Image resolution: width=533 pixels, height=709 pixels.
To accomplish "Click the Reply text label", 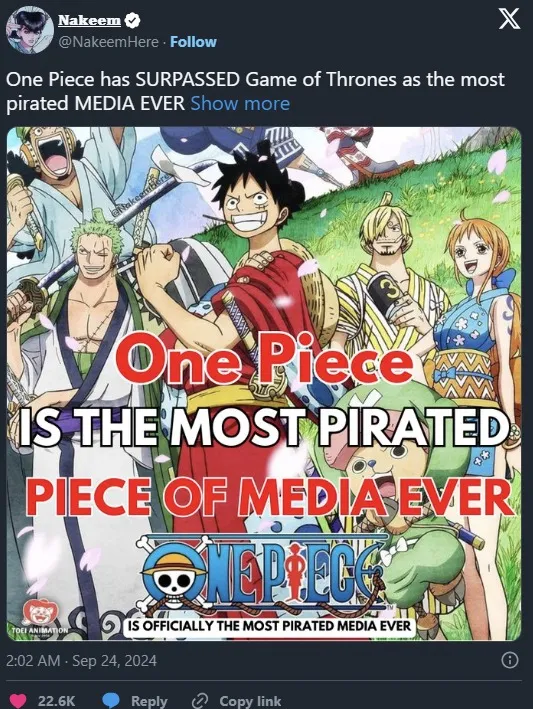I will tap(149, 701).
